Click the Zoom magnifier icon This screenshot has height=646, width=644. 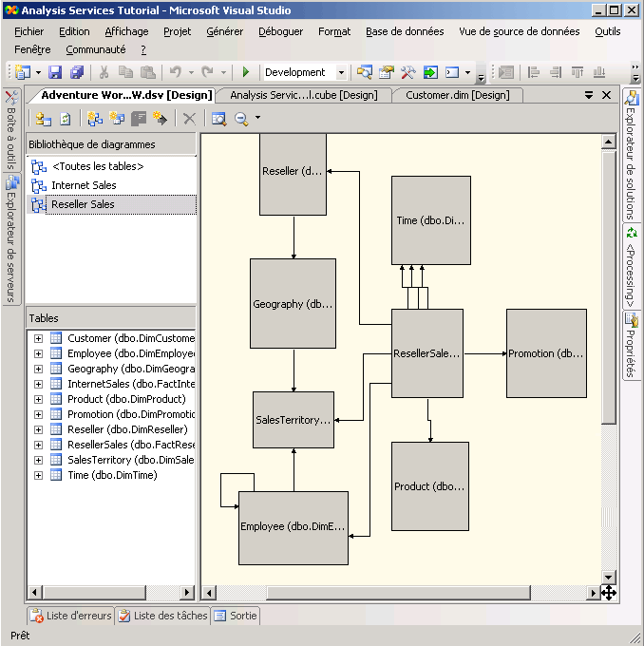click(241, 119)
